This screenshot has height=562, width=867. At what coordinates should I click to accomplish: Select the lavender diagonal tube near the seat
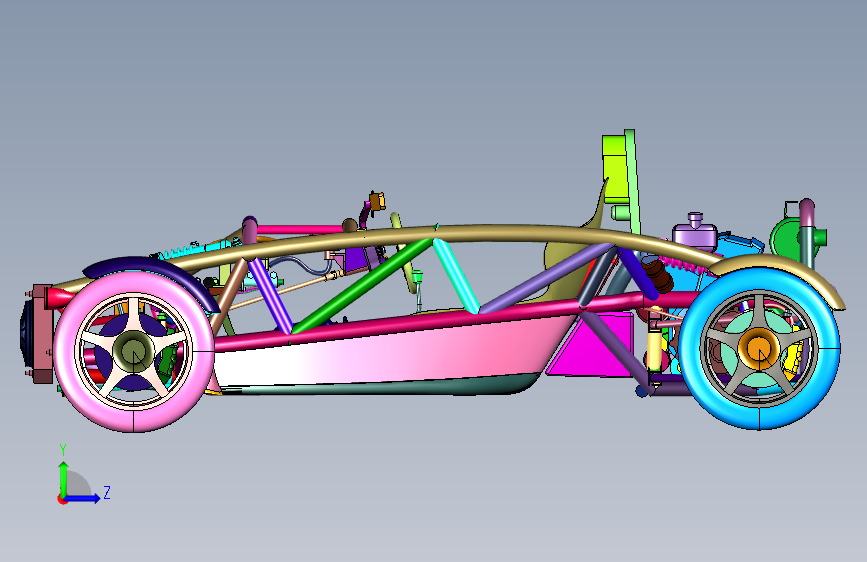tap(545, 278)
